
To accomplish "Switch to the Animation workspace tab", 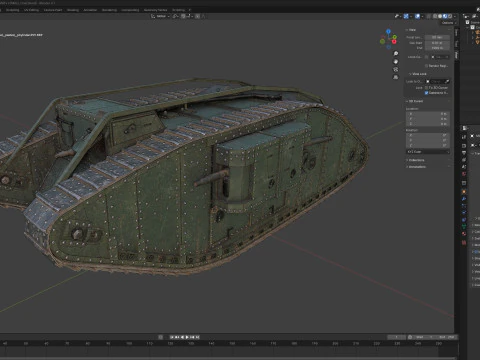I will (90, 10).
